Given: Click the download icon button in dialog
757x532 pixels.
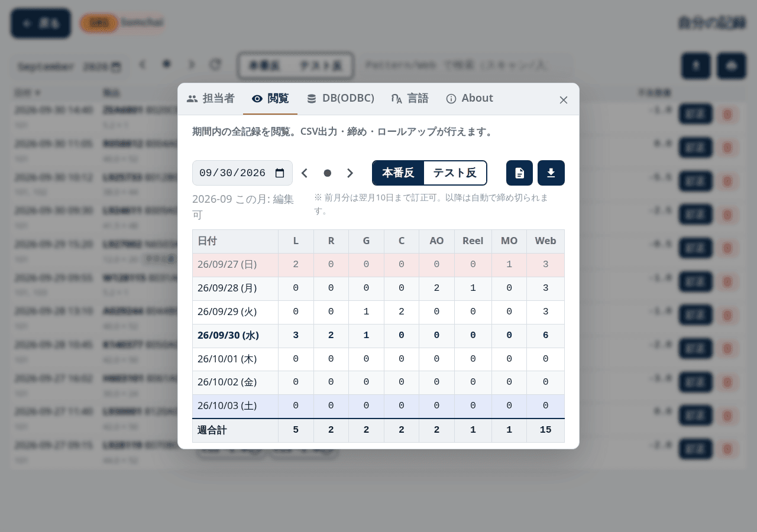Looking at the screenshot, I should pyautogui.click(x=551, y=173).
